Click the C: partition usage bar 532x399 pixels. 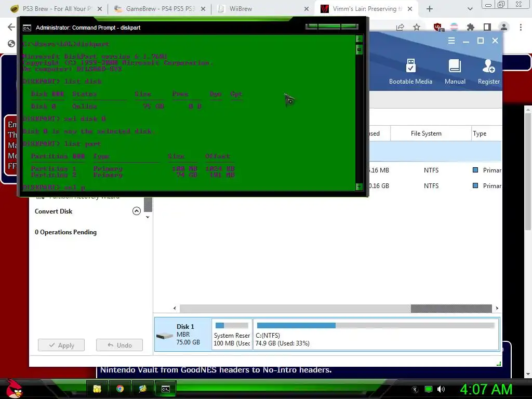coord(376,325)
